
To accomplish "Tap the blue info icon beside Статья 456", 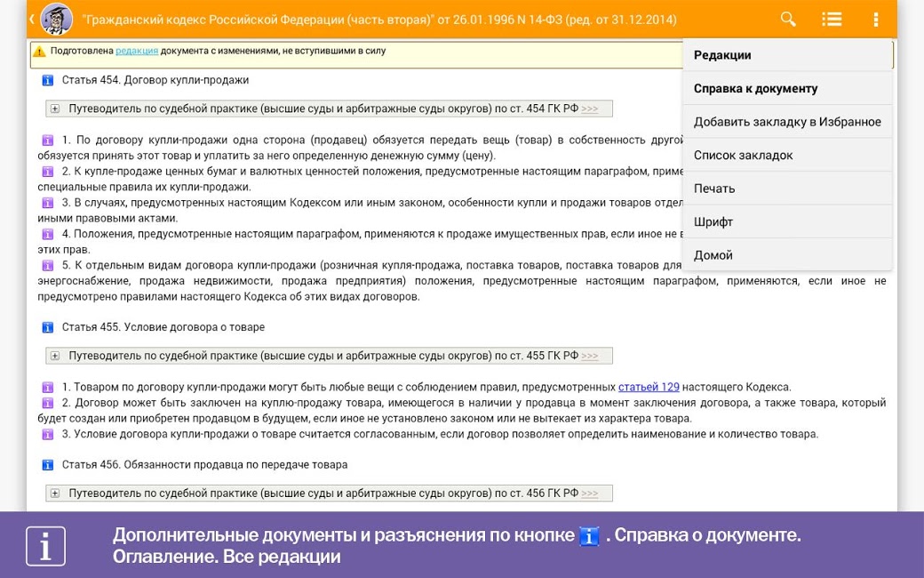I will pos(48,465).
